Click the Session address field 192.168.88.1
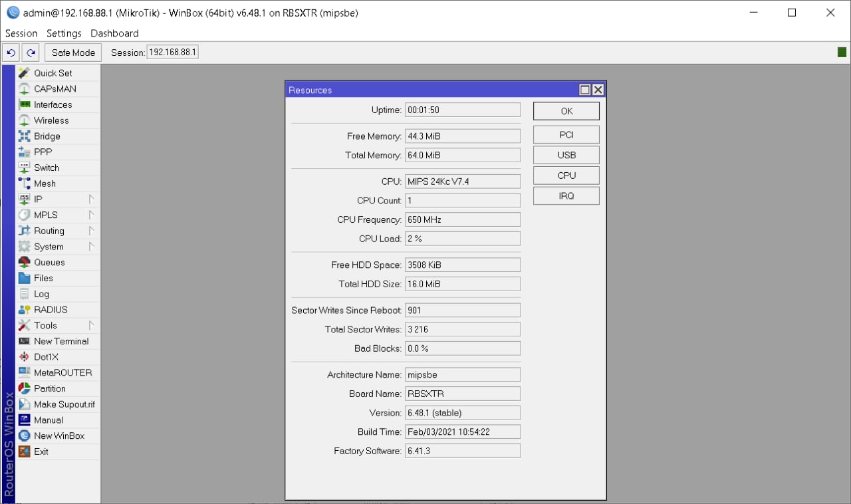This screenshot has height=504, width=851. coord(172,53)
